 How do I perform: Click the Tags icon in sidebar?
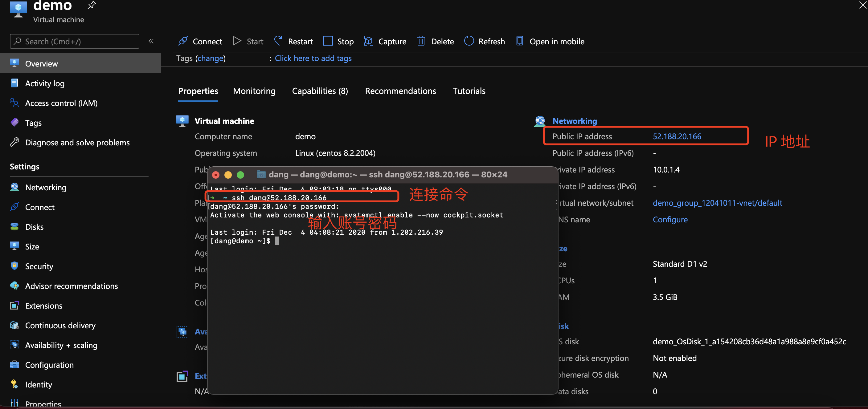[x=14, y=122]
